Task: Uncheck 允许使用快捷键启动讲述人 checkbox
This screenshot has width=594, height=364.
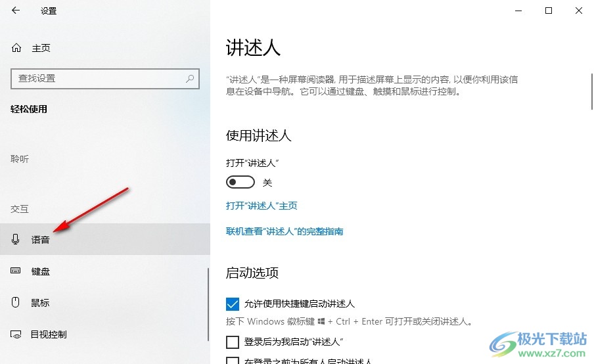Action: [232, 304]
